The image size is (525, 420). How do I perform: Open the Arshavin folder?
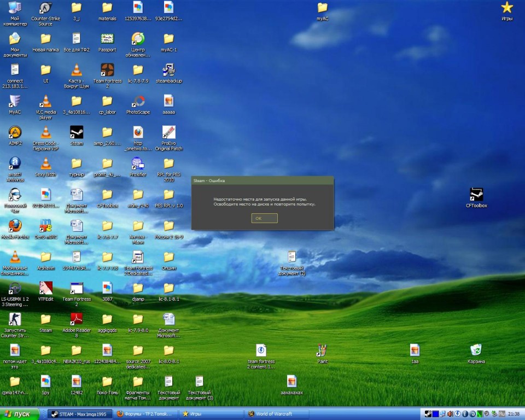pos(45,260)
